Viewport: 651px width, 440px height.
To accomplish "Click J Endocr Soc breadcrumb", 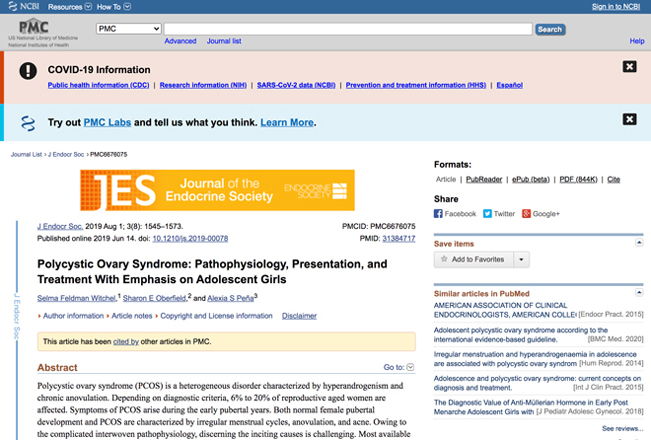I will click(x=66, y=154).
